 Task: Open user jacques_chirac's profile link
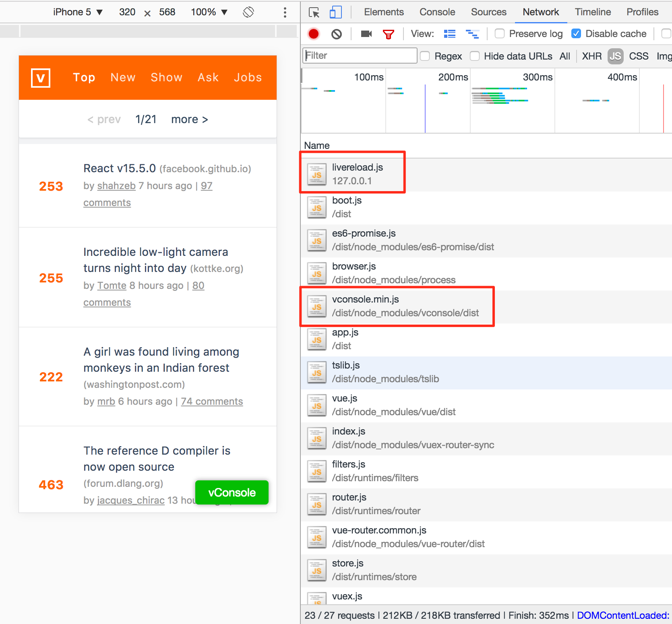click(x=131, y=500)
